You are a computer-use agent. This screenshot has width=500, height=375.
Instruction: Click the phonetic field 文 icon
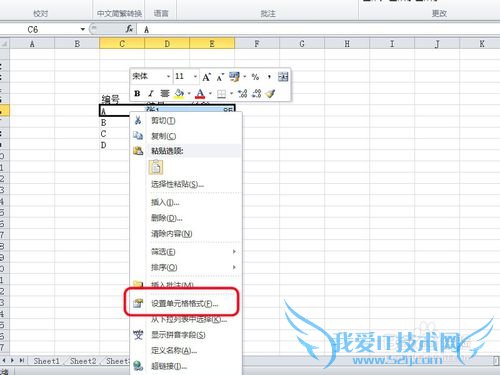(138, 335)
